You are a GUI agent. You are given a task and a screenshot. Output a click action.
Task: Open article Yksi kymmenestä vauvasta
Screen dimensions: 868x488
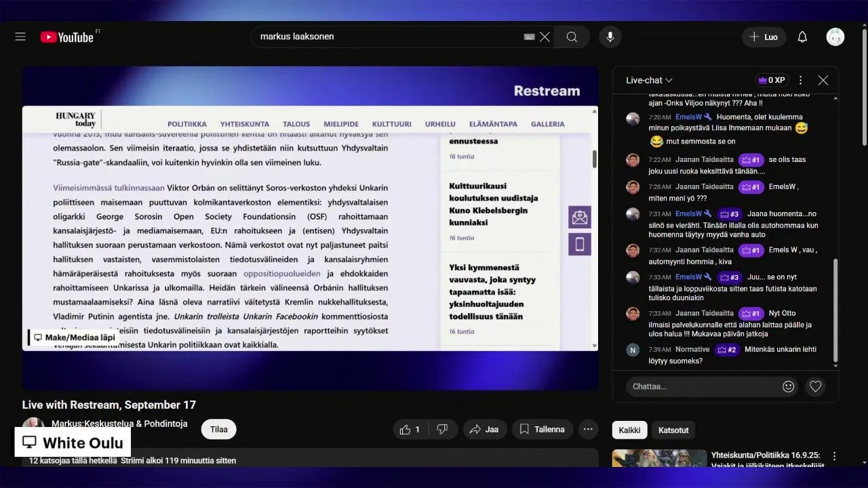point(493,291)
